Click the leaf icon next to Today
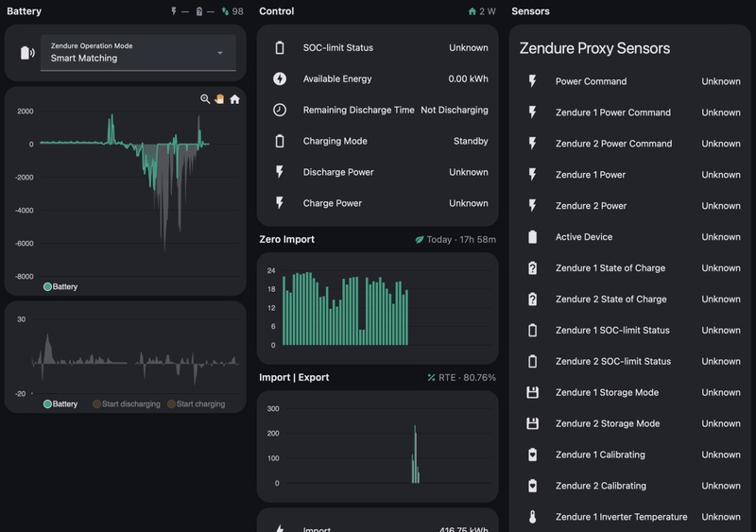 tap(420, 239)
